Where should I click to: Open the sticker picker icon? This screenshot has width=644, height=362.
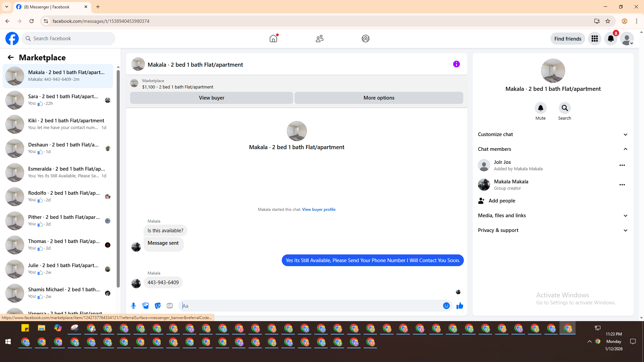[x=158, y=306]
